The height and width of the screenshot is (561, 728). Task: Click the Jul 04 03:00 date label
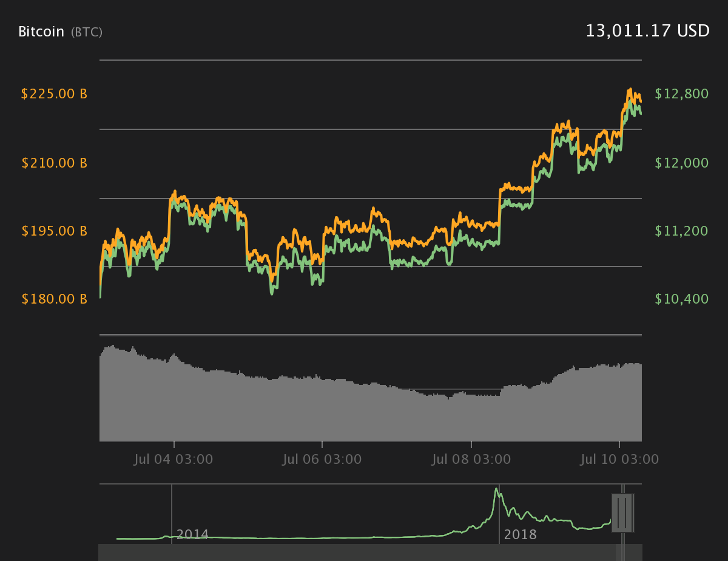174,459
